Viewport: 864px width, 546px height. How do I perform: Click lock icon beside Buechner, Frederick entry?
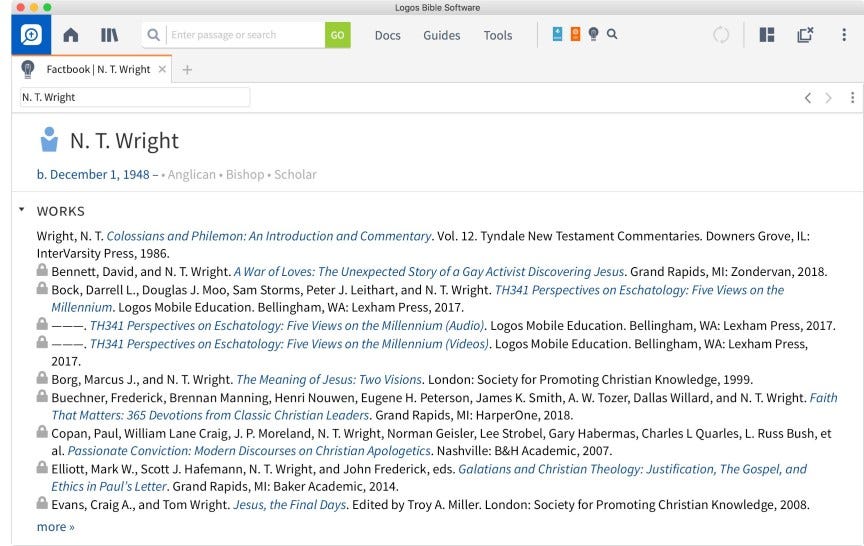click(42, 396)
